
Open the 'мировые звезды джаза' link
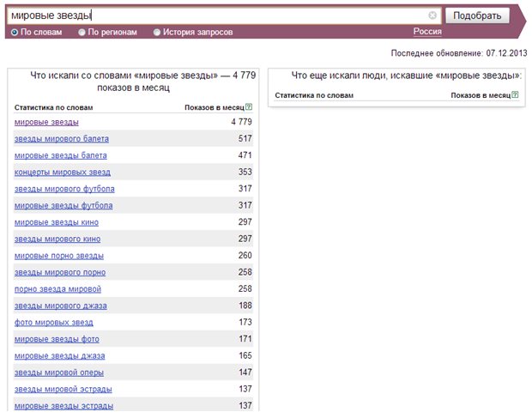tap(59, 356)
